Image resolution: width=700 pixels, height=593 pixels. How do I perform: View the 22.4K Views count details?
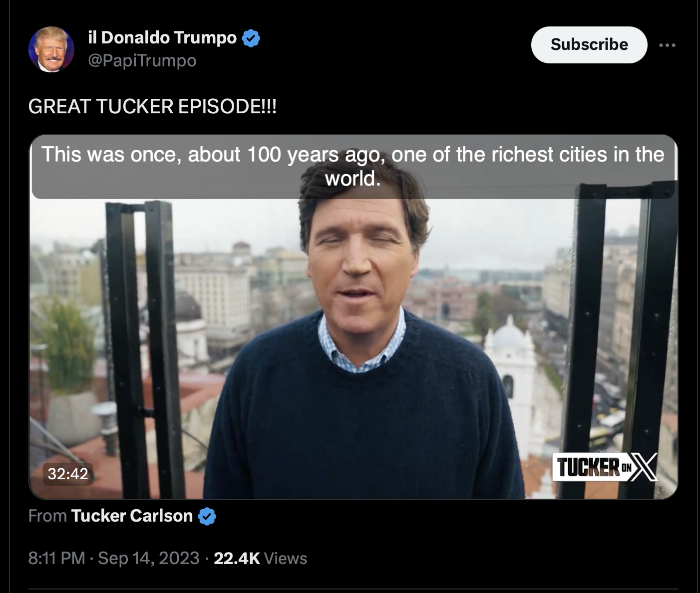[260, 558]
